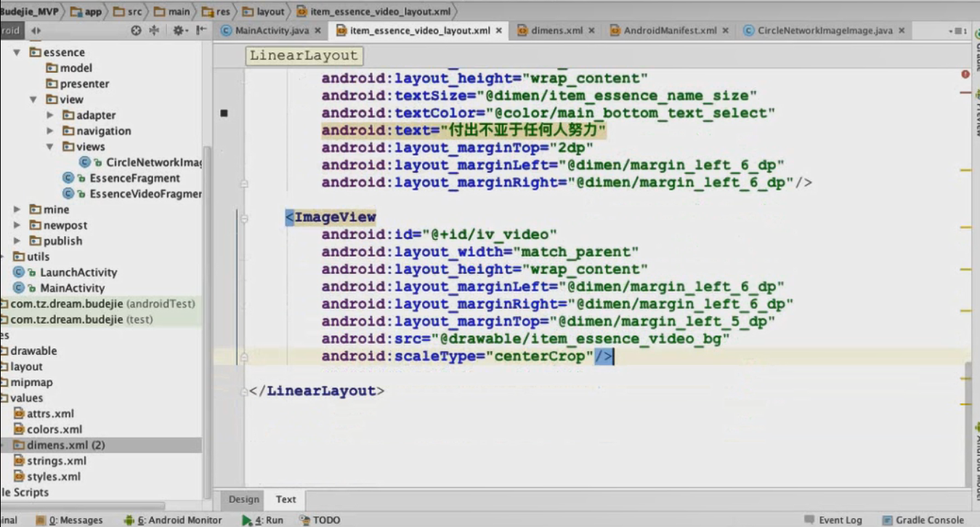Screen dimensions: 980x527
Task: Click the LinearLayout breadcrumb in editor
Action: click(304, 56)
